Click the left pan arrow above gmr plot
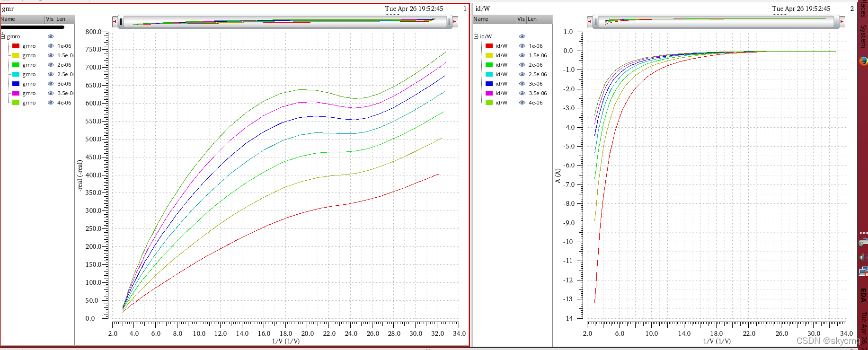Screen dimensions: 868x350 [x=115, y=21]
